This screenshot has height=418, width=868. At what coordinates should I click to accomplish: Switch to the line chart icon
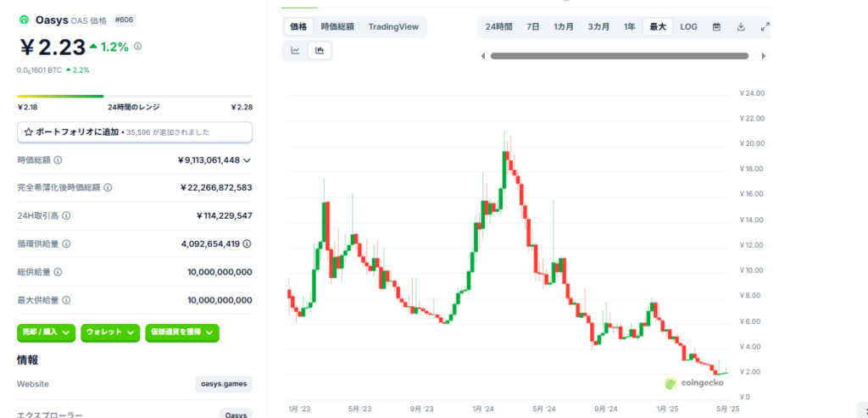click(295, 50)
